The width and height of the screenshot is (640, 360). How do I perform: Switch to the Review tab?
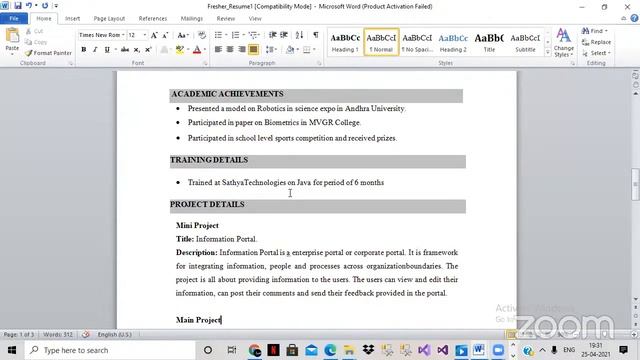pos(225,18)
